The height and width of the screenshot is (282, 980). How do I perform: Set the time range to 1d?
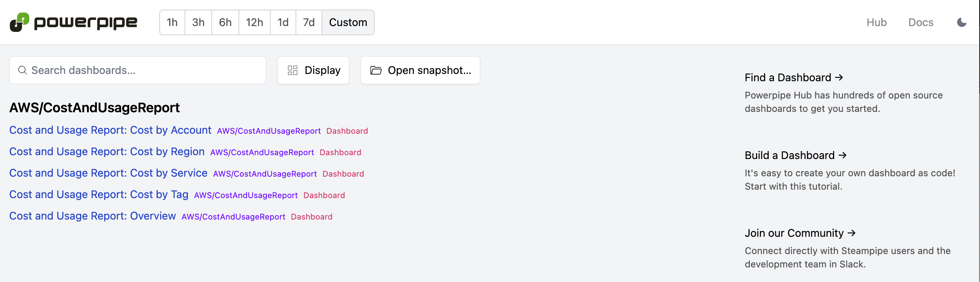[283, 23]
